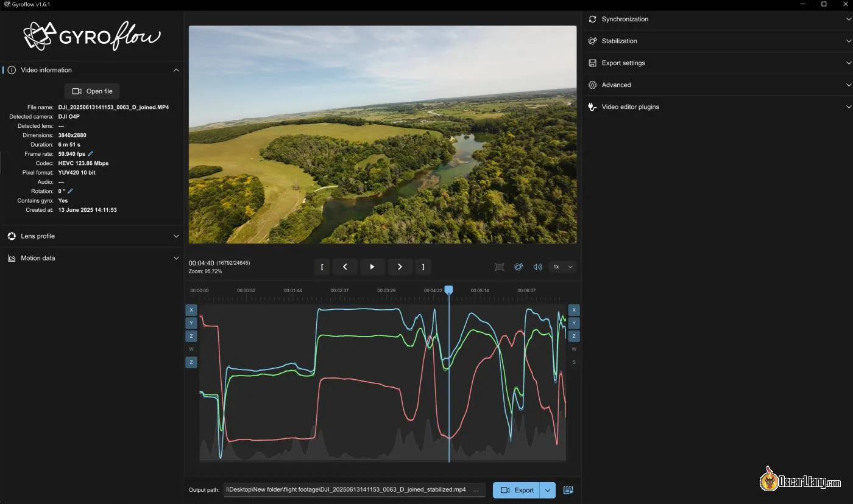Toggle right-side W axis on graph
Image resolution: width=853 pixels, height=504 pixels.
tap(574, 349)
